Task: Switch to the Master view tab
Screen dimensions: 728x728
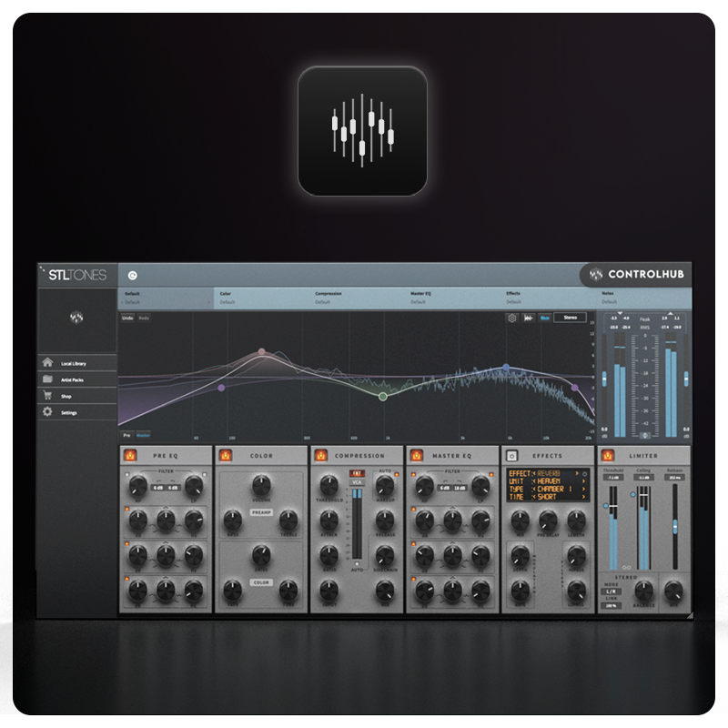Action: tap(143, 436)
